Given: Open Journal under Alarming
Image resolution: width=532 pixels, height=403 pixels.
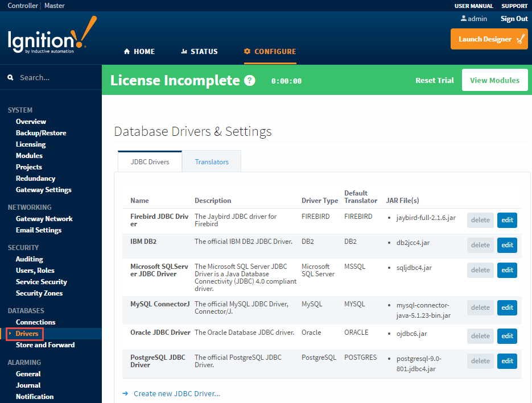Looking at the screenshot, I should 28,385.
